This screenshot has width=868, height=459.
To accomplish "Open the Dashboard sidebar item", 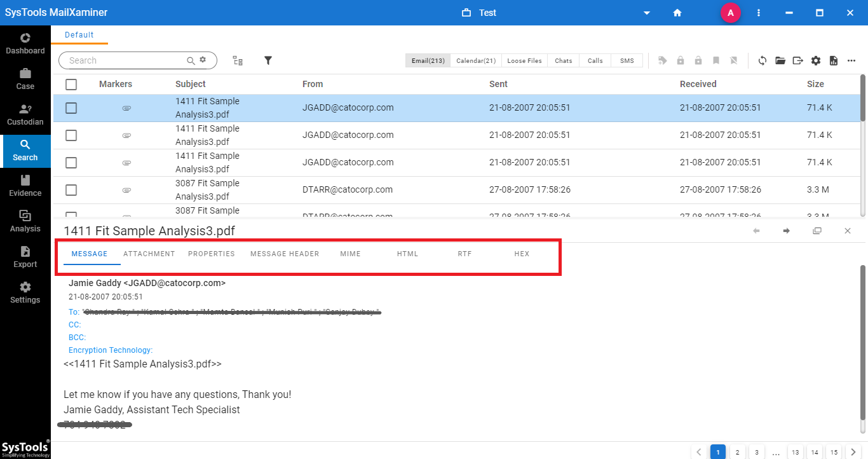I will (25, 43).
